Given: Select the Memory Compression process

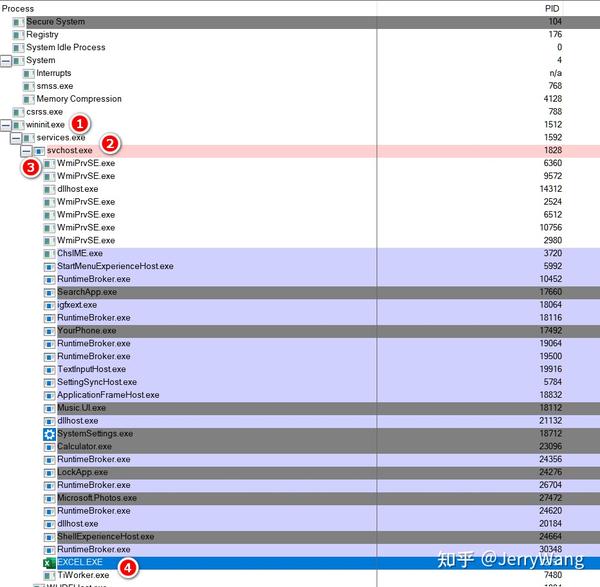Looking at the screenshot, I should [x=79, y=99].
